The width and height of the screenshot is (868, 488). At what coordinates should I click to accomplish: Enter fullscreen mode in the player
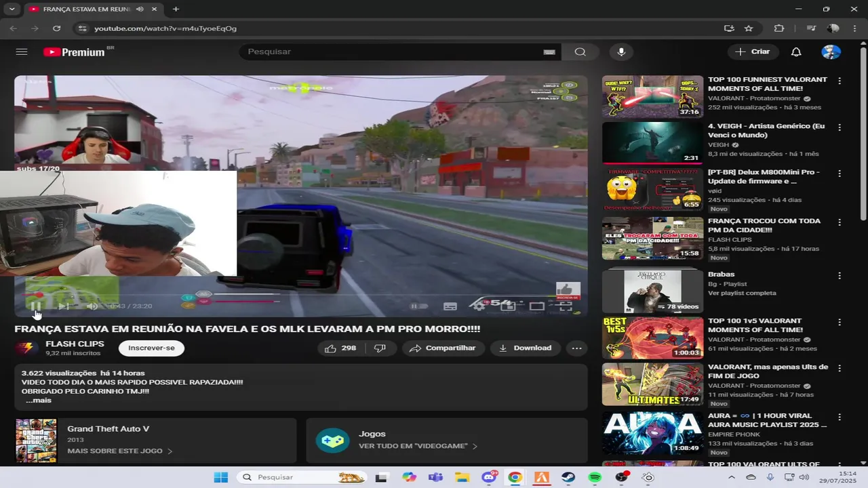tap(566, 306)
